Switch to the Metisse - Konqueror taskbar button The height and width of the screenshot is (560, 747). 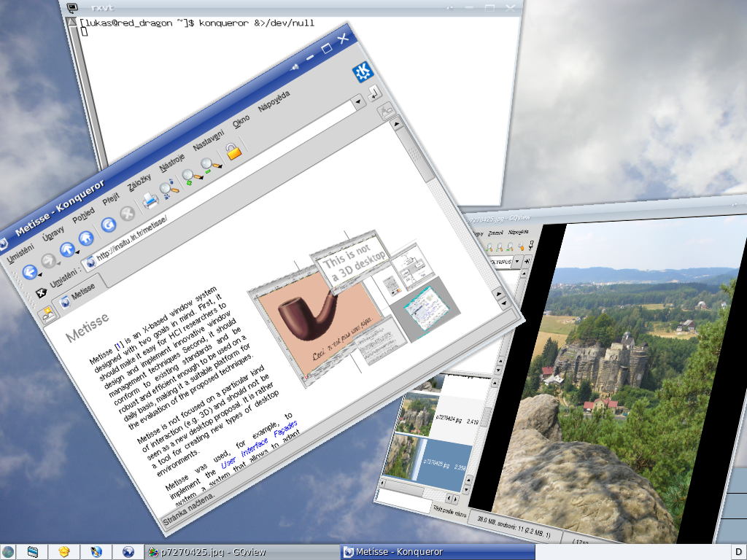tap(438, 552)
